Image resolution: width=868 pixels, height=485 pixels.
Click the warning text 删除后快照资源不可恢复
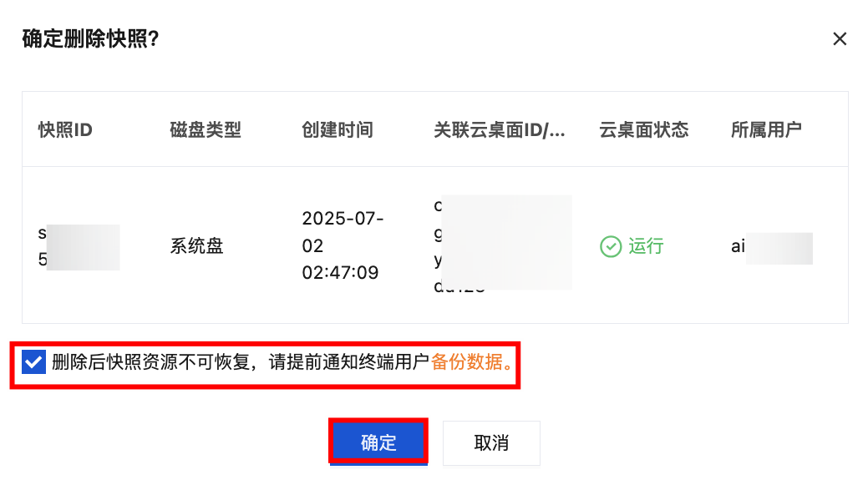pyautogui.click(x=150, y=362)
